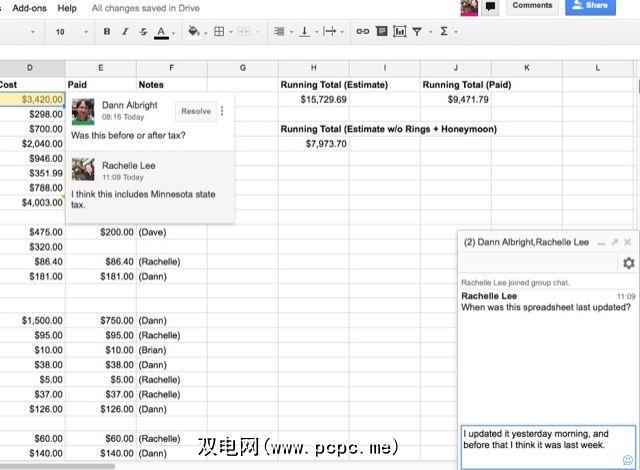640x470 pixels.
Task: Pop out the chat window arrow
Action: [615, 242]
